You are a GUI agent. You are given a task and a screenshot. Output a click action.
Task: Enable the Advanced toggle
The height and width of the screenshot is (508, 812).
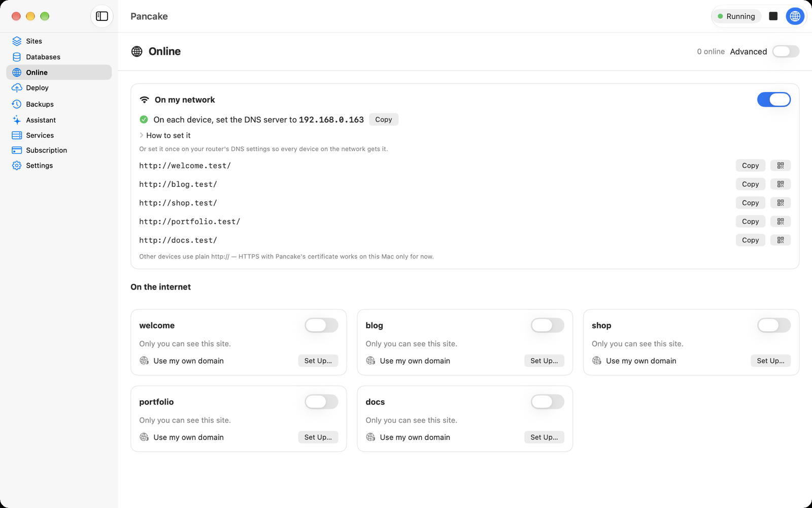coord(786,51)
